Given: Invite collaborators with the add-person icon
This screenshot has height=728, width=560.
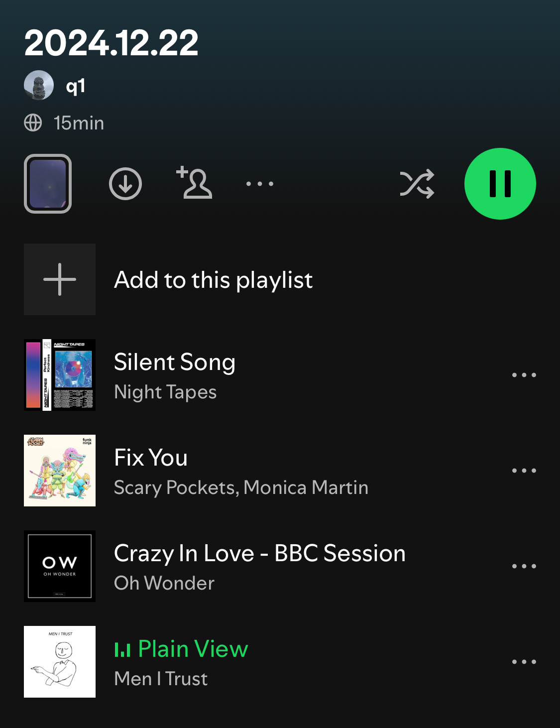Looking at the screenshot, I should pyautogui.click(x=194, y=183).
